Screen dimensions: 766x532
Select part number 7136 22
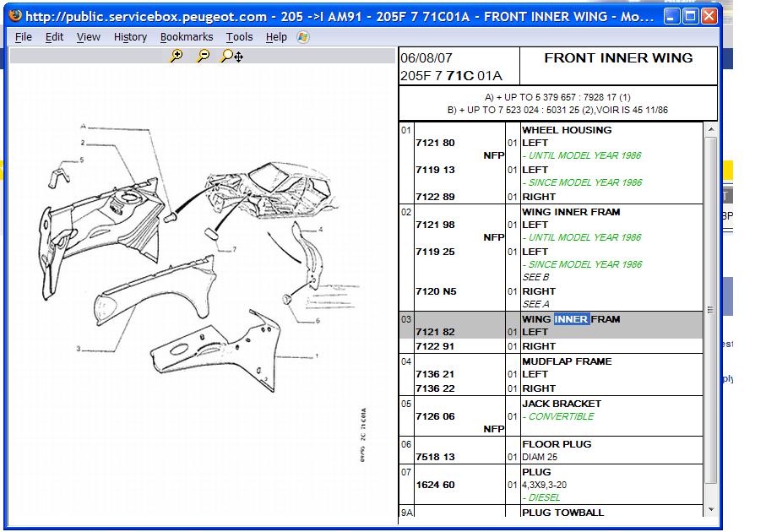pyautogui.click(x=435, y=388)
